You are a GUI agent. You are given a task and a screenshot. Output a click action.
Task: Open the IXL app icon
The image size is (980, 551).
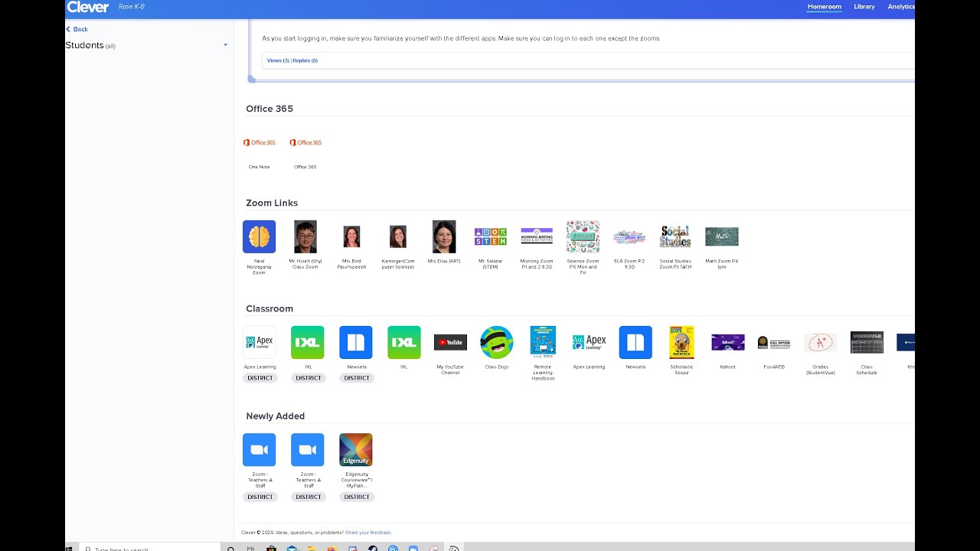click(308, 342)
